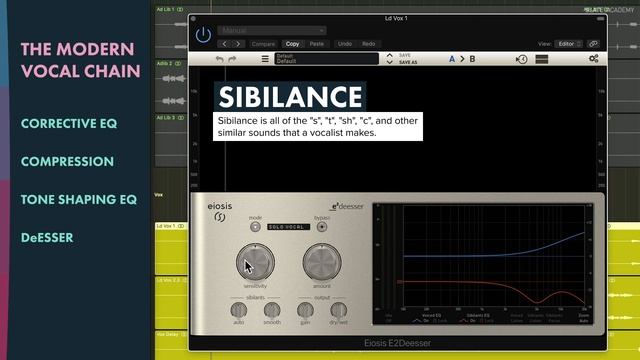
Task: Click the eiosis logo
Action: (220, 211)
